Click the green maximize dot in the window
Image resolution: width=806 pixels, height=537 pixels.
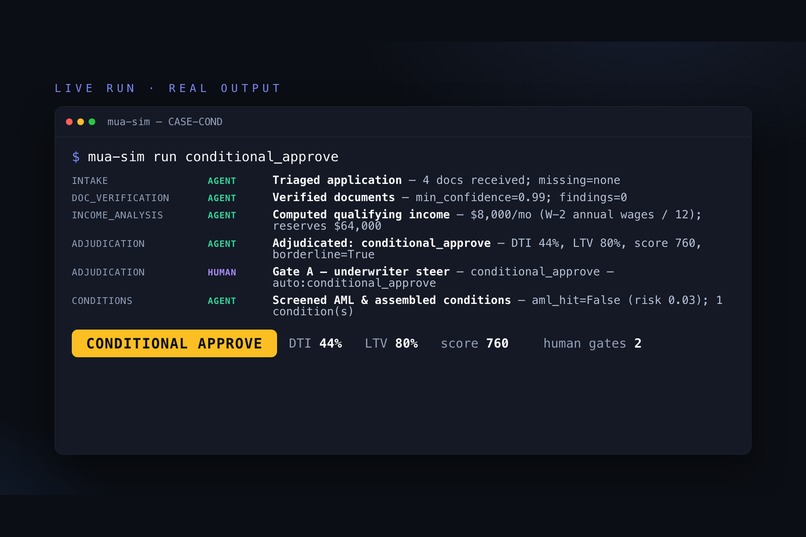(92, 122)
